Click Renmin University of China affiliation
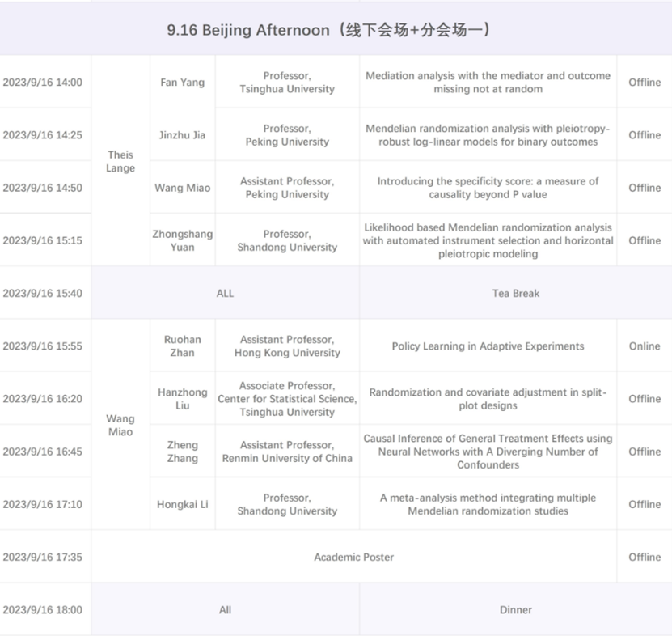Viewport: 672px width, 636px height. coord(287,459)
